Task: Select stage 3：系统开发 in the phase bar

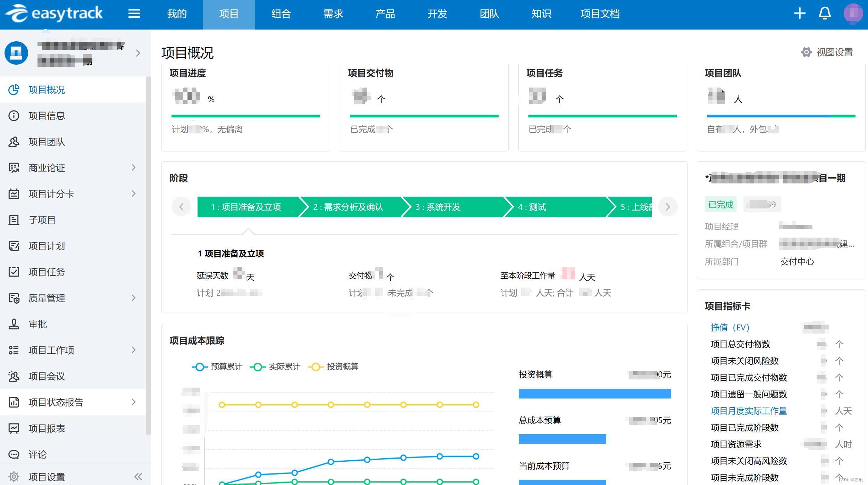Action: pyautogui.click(x=438, y=207)
